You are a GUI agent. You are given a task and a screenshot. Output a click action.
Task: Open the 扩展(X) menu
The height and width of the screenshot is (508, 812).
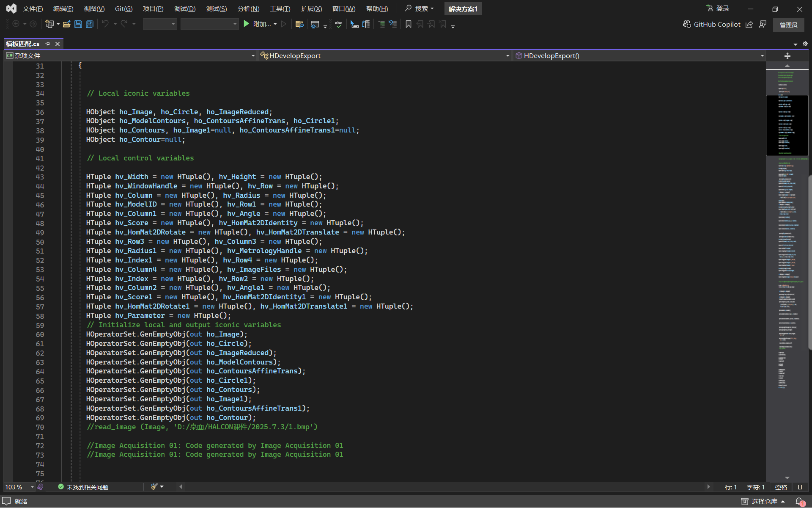[311, 9]
